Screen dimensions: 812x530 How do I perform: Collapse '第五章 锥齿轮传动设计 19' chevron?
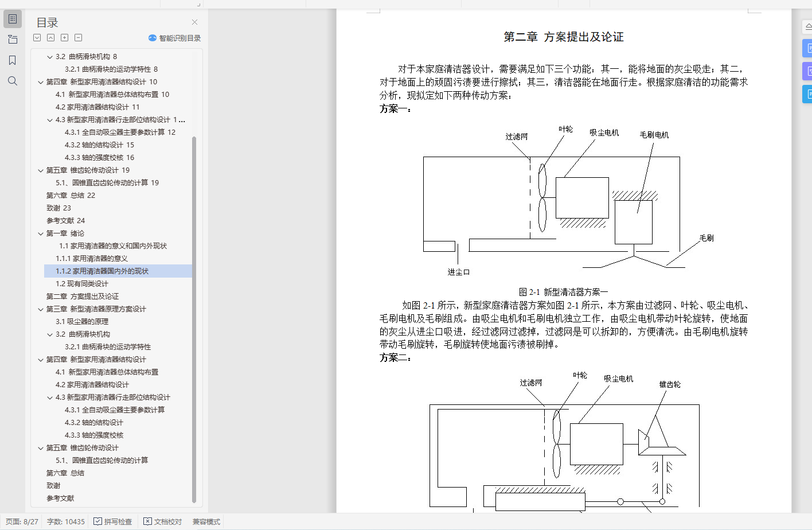[41, 170]
